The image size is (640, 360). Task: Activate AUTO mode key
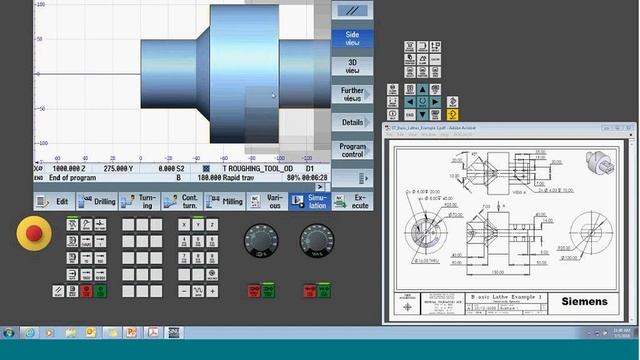click(x=72, y=274)
